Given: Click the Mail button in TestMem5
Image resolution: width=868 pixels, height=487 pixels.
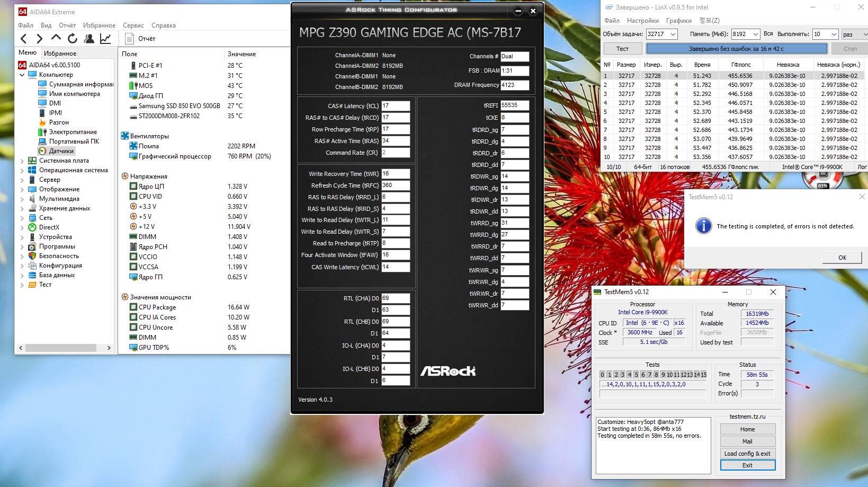Looking at the screenshot, I should pos(748,441).
